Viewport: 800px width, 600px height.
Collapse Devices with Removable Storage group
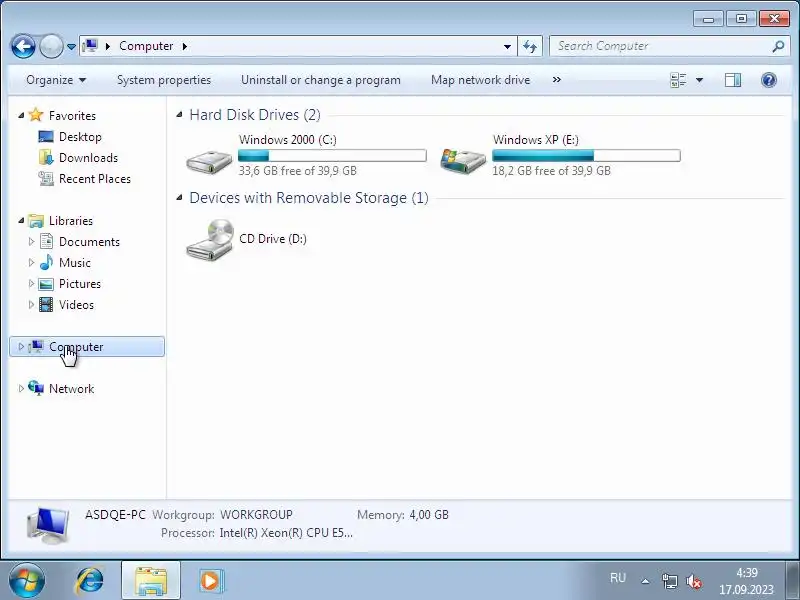click(179, 197)
